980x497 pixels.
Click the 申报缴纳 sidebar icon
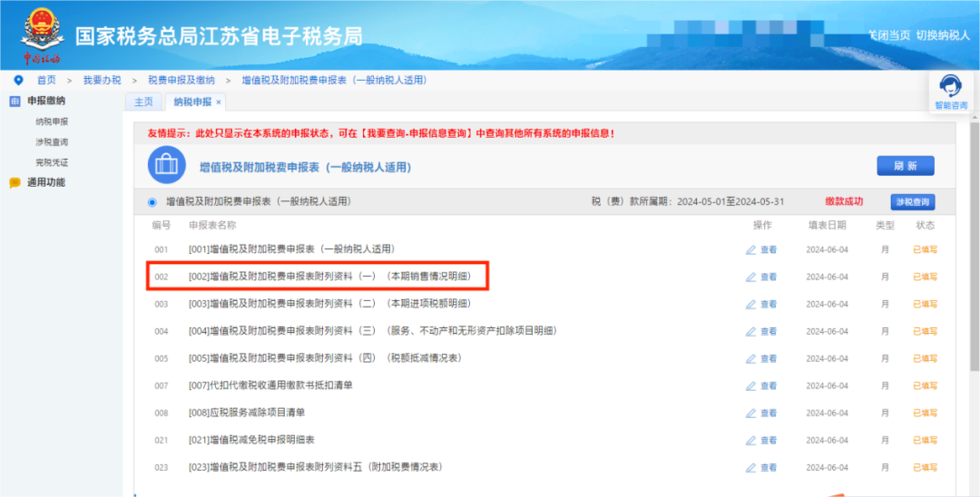point(15,102)
